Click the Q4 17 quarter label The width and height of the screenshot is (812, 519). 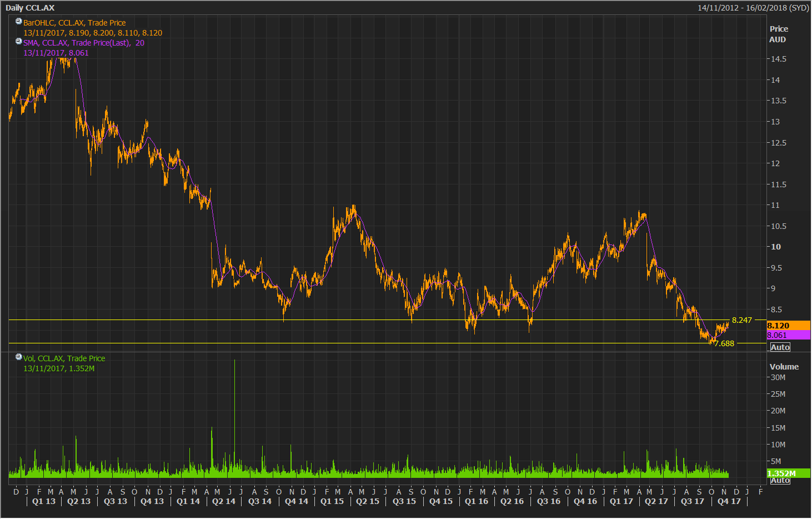pos(729,501)
